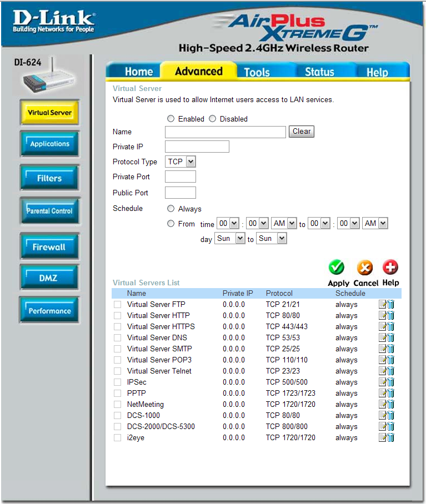Image resolution: width=426 pixels, height=504 pixels.
Task: Click the Public Port input field
Action: pos(181,193)
